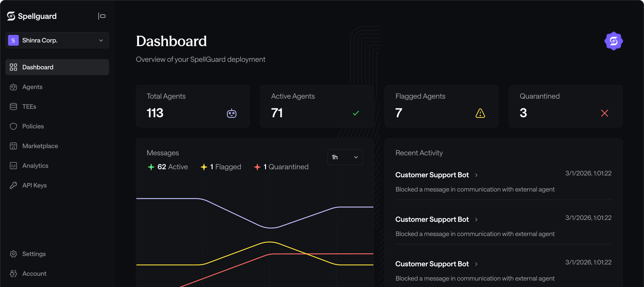The image size is (644, 287).
Task: Click the Settings gear icon
Action: pyautogui.click(x=13, y=254)
